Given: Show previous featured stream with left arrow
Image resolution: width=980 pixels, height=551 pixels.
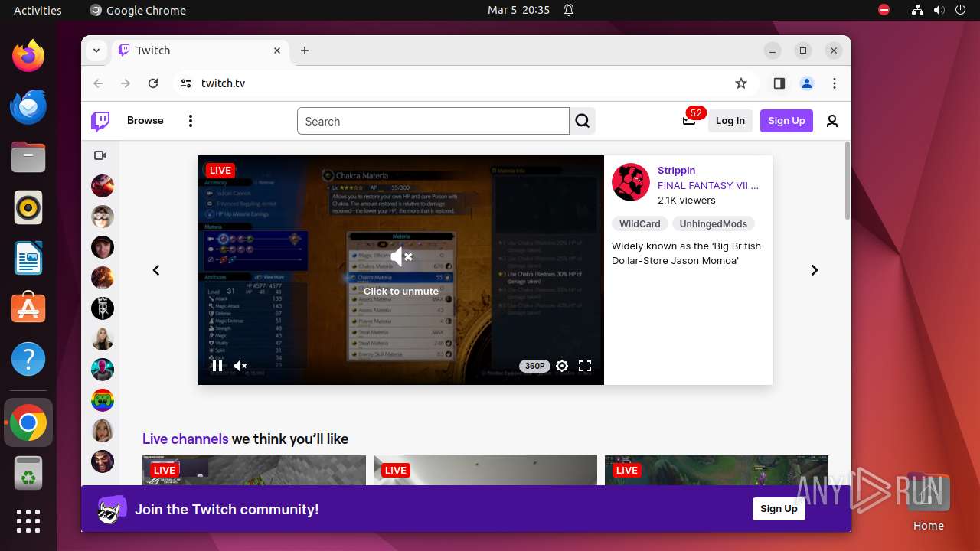Looking at the screenshot, I should pyautogui.click(x=156, y=270).
